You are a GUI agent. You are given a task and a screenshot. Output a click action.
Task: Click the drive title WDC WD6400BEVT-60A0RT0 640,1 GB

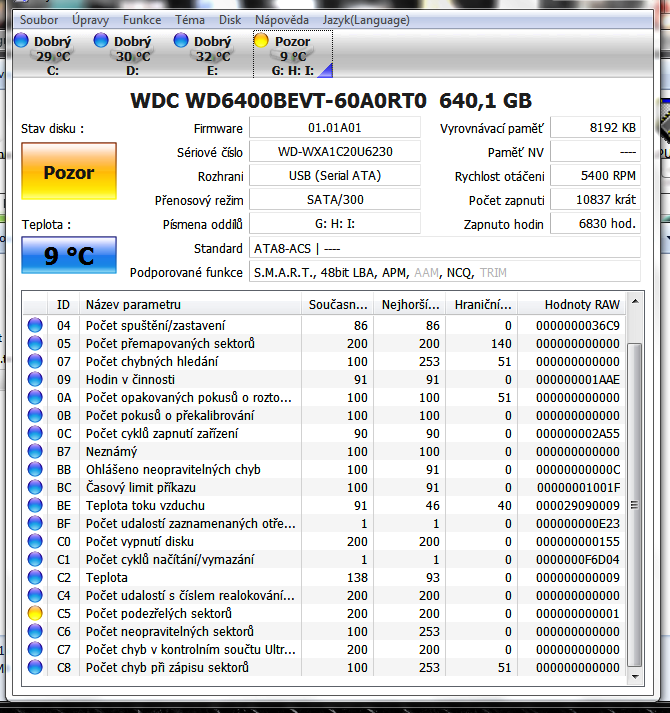tap(331, 100)
